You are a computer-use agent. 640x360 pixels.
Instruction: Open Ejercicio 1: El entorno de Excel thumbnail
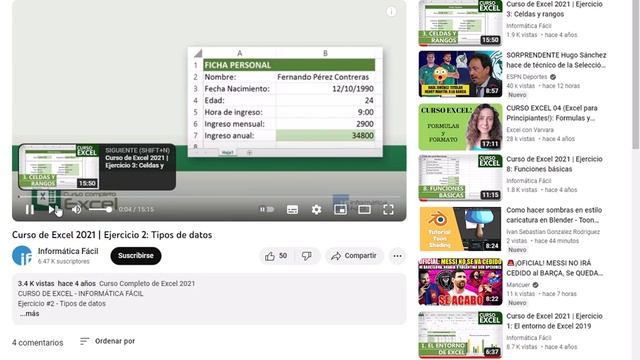point(460,335)
